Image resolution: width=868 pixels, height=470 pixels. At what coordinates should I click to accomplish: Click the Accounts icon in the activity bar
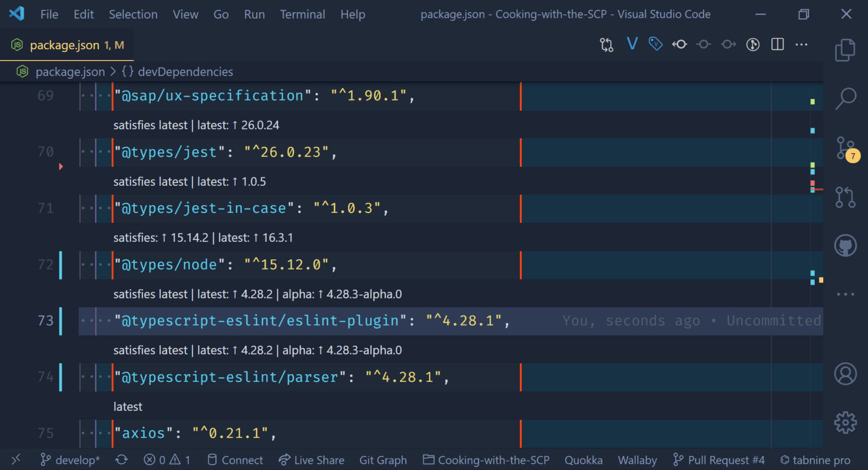tap(845, 373)
